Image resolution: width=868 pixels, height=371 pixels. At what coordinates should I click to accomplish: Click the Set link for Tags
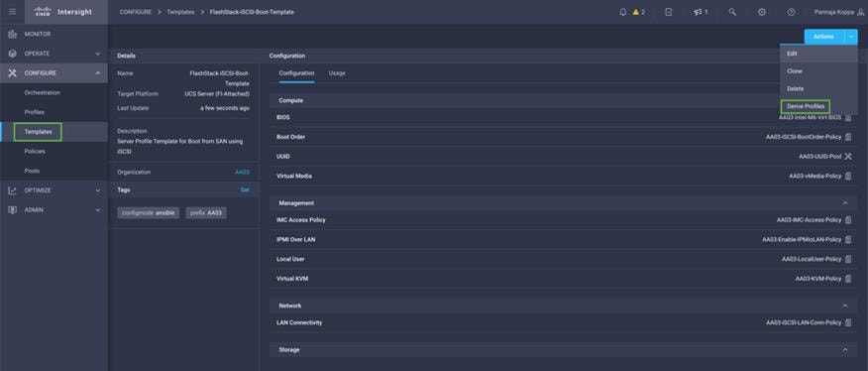pyautogui.click(x=245, y=190)
